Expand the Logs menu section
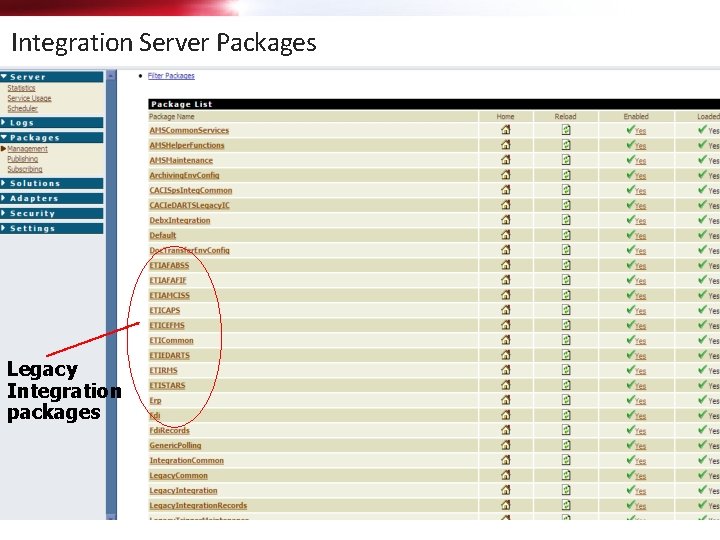The image size is (720, 540). pos(51,123)
